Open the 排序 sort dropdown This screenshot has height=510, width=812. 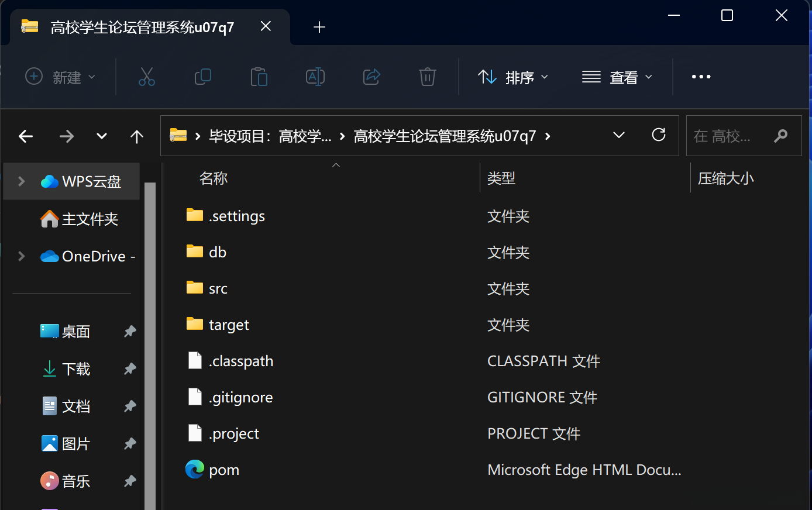click(513, 77)
